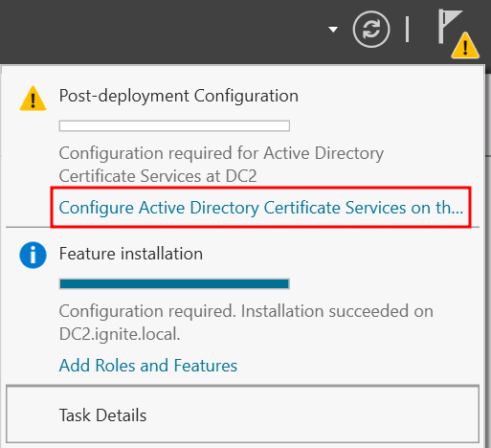491x448 pixels.
Task: Click the filled Feature installation progress bar
Action: [x=174, y=283]
